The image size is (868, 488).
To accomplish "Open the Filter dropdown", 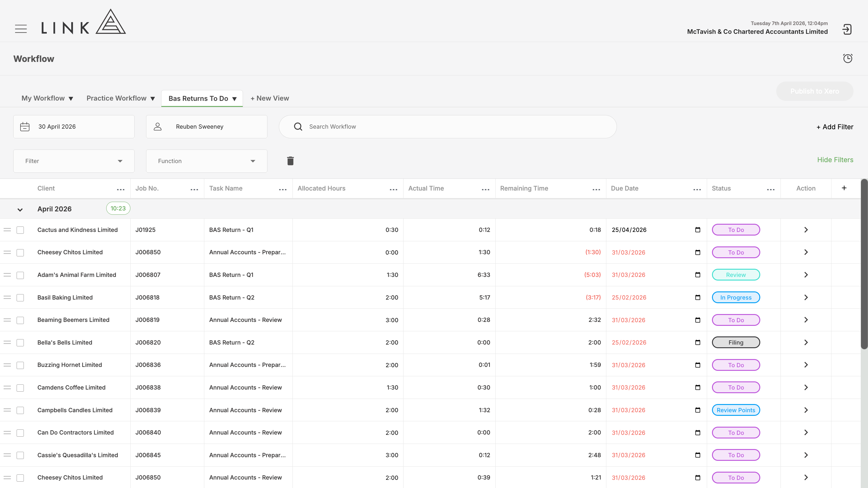I will tap(74, 161).
